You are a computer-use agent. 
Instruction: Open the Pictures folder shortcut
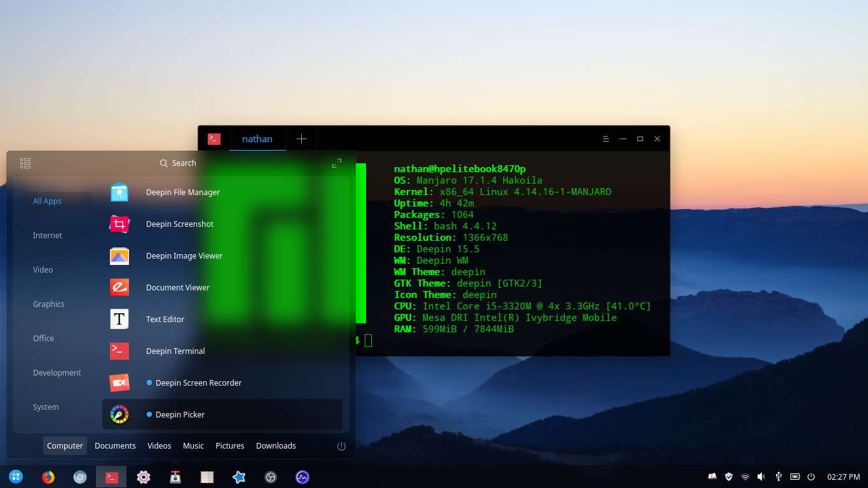(x=230, y=446)
